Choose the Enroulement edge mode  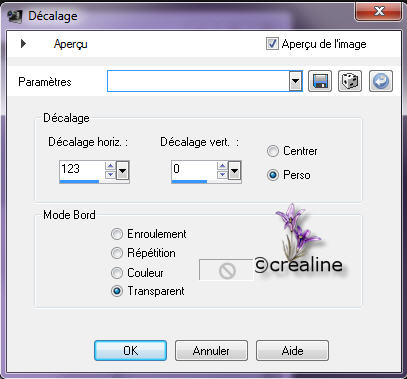tap(117, 234)
